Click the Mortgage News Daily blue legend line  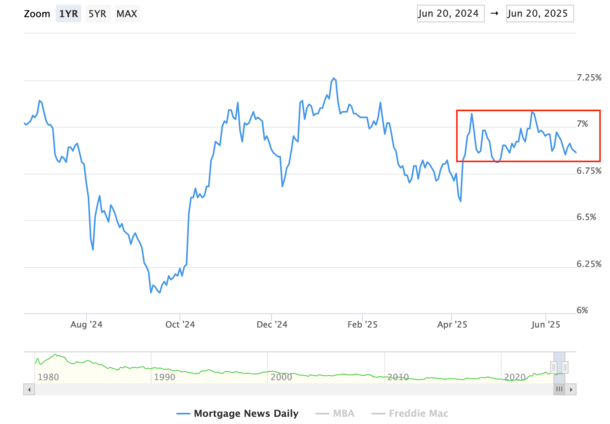tap(183, 412)
